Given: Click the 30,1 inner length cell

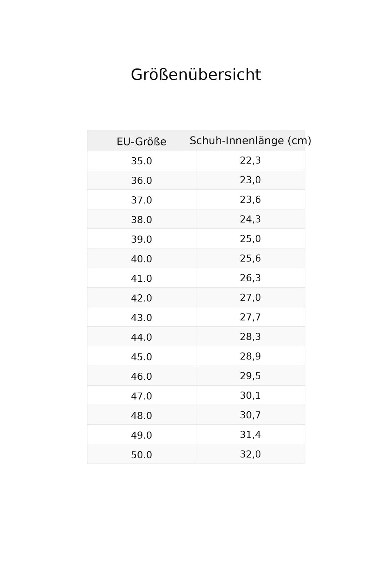Looking at the screenshot, I should 250,395.
